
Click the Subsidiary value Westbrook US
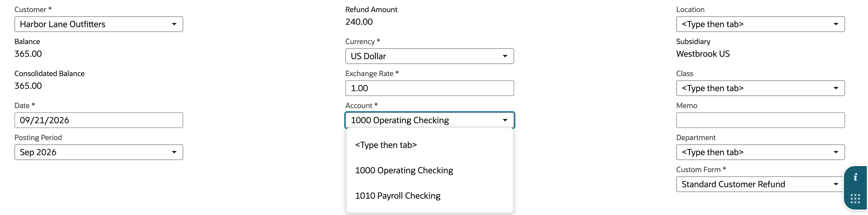point(703,54)
